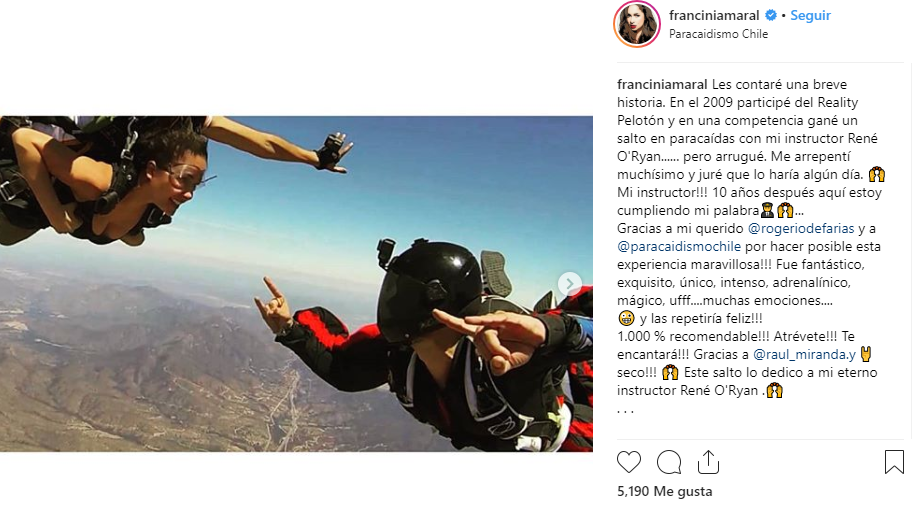Screen dimensions: 912x506
Task: Visit the @paracaidismochile mention
Action: tap(679, 246)
